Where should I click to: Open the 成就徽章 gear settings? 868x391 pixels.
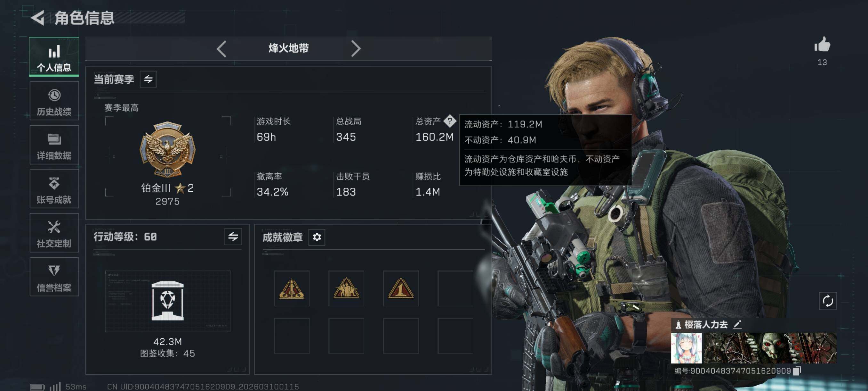click(317, 237)
